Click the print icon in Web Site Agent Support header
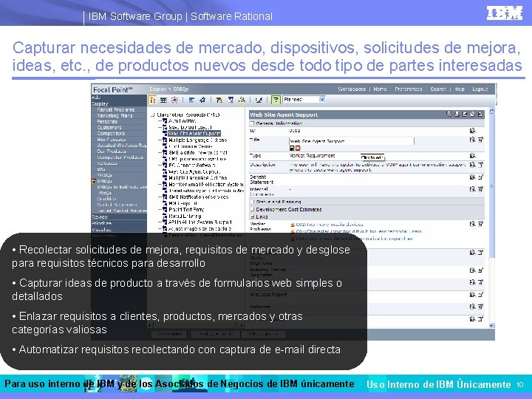 (457, 114)
